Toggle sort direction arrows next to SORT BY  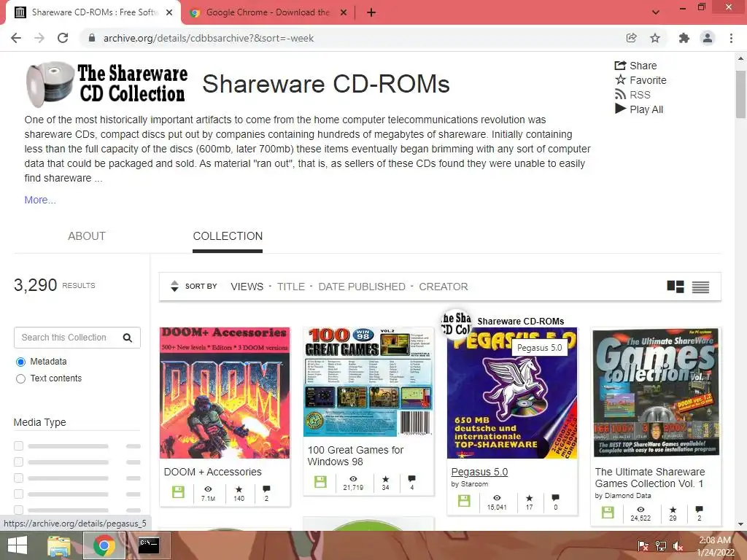174,286
